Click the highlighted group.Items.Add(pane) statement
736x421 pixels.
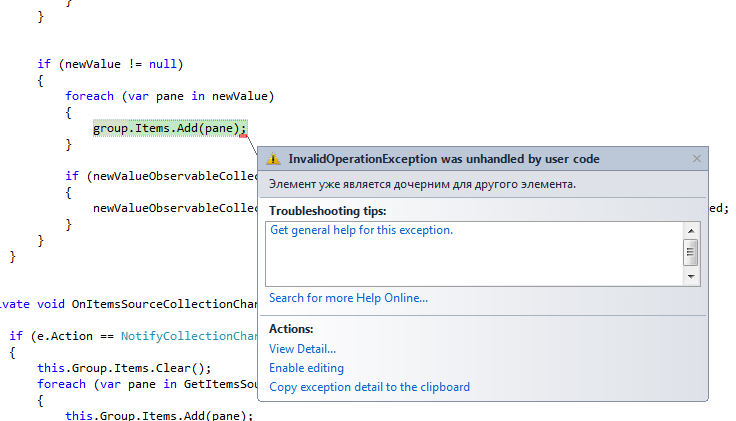(169, 128)
